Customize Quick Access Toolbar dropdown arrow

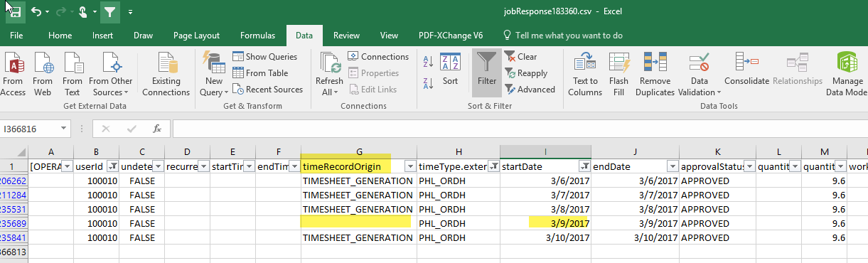pyautogui.click(x=131, y=12)
